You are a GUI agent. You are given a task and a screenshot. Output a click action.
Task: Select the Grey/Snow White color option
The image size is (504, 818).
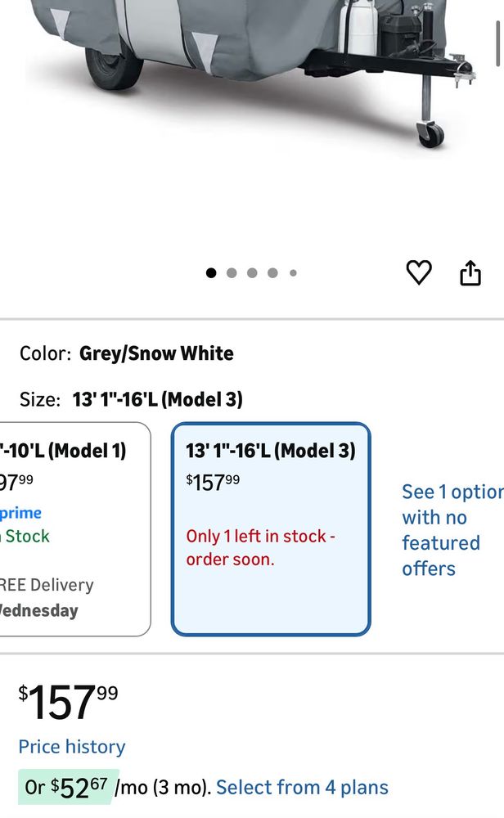click(x=155, y=353)
